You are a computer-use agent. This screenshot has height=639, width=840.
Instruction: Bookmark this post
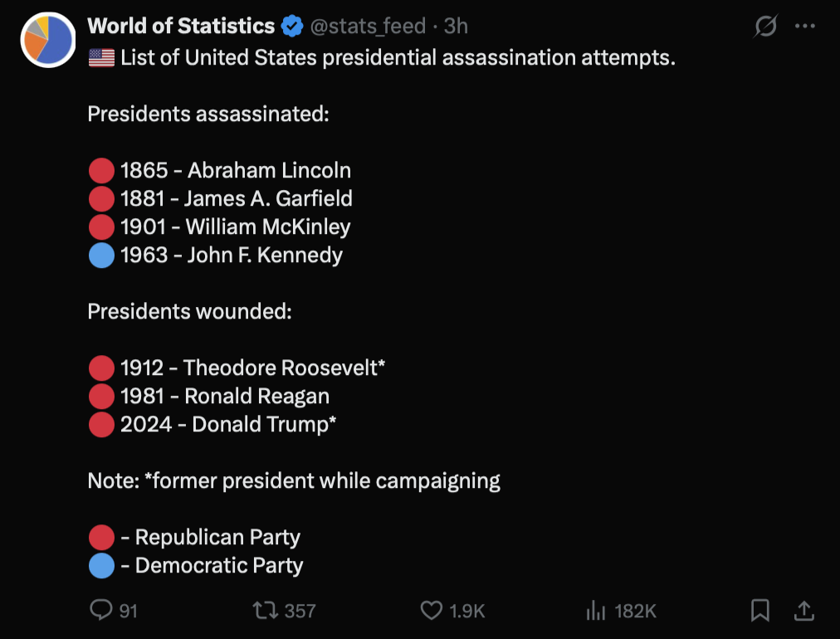759,611
